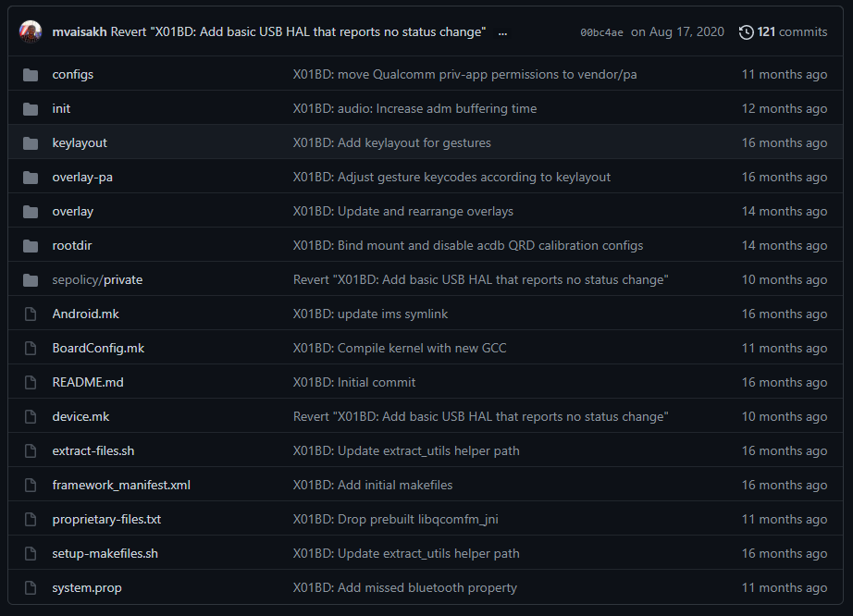Open the mvaisakh author profile
Image resolution: width=853 pixels, height=616 pixels.
(80, 32)
